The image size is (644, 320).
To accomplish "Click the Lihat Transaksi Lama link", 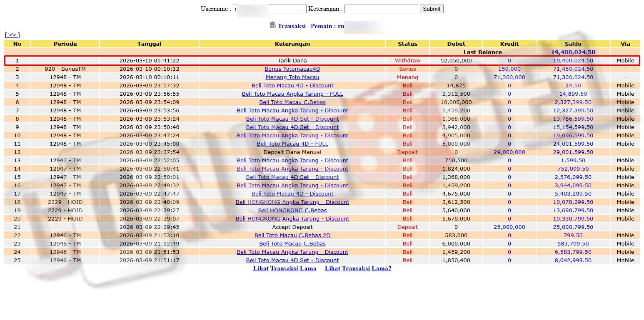I will pyautogui.click(x=285, y=268).
